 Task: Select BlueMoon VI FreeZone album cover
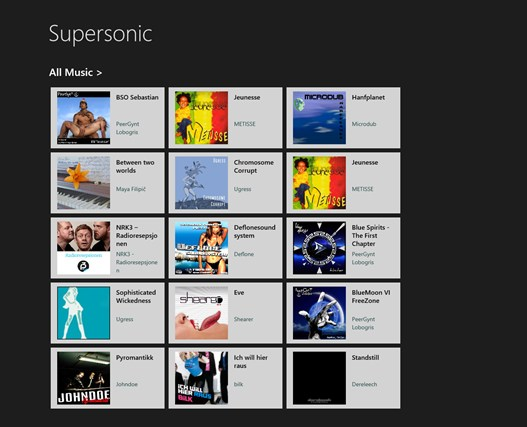[x=319, y=313]
